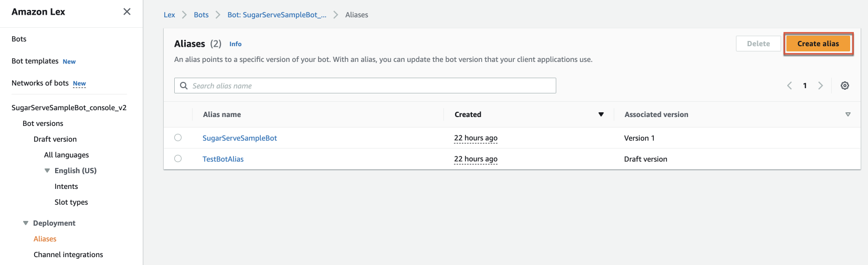Open Channel integrations in sidebar

coord(68,255)
